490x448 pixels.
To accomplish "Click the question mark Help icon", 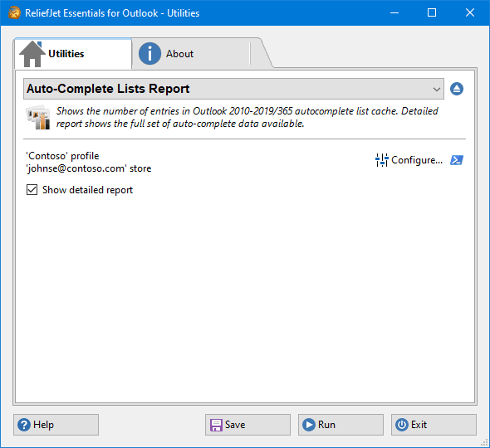I will pyautogui.click(x=24, y=425).
